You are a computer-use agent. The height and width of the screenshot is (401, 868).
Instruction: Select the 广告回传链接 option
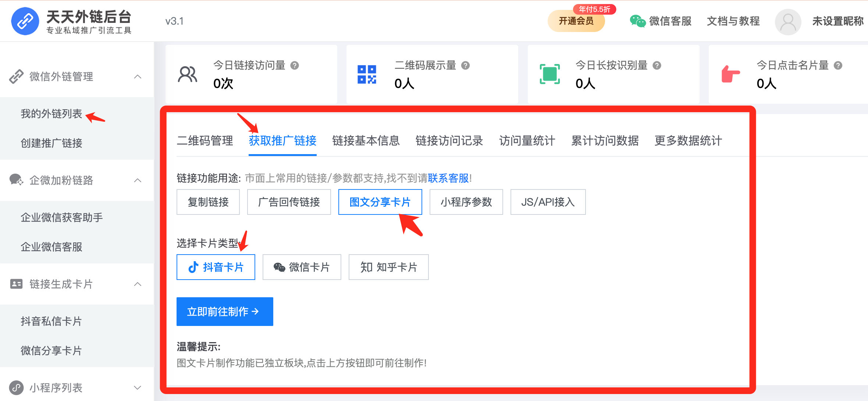pos(289,202)
